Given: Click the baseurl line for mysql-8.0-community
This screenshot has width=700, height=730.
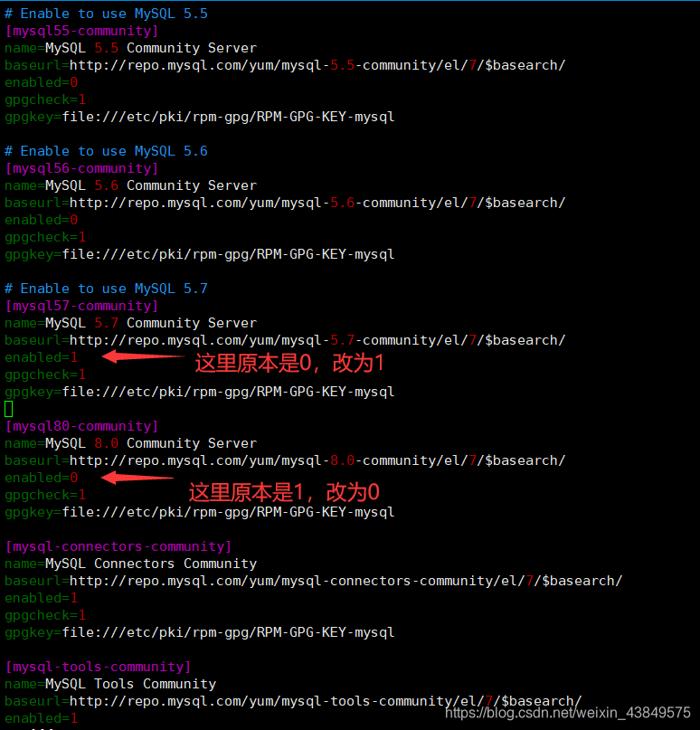Looking at the screenshot, I should click(285, 460).
